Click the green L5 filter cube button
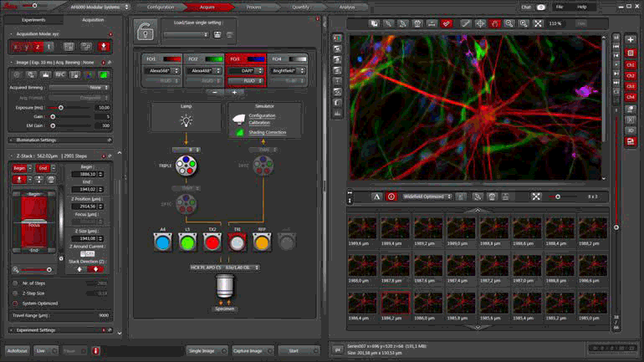Screen dimensions: 644x362 click(187, 242)
